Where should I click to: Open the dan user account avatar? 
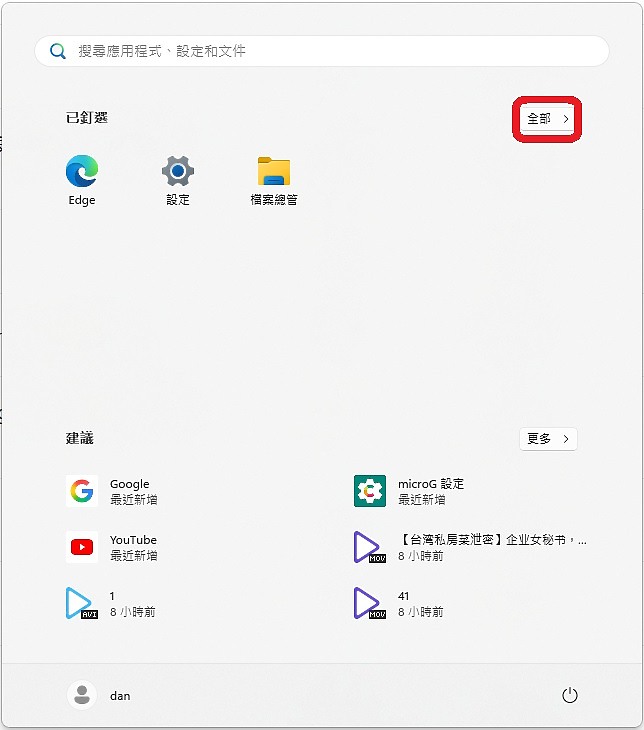(82, 695)
